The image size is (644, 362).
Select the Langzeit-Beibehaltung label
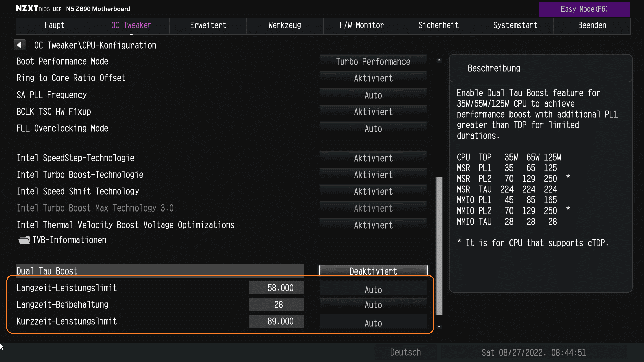click(x=62, y=305)
